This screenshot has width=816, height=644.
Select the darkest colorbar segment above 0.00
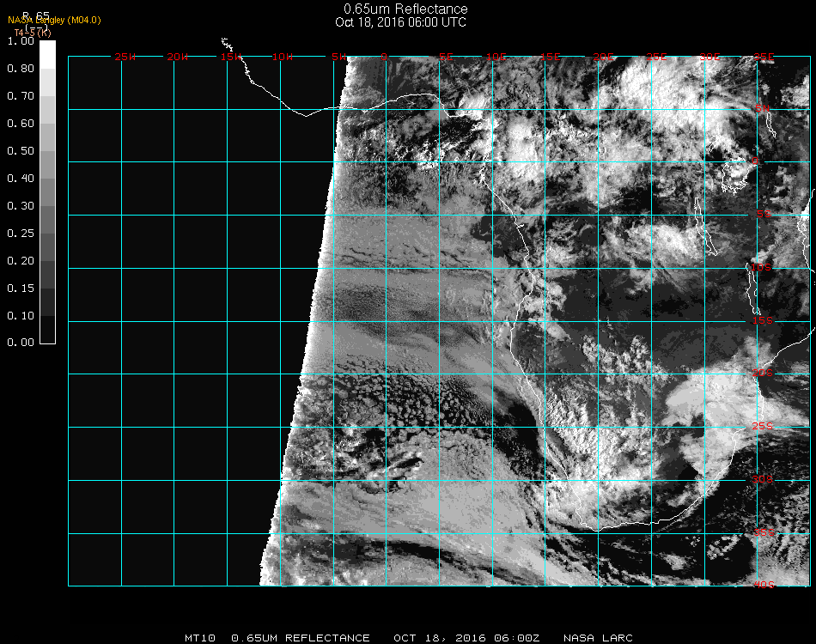pos(47,329)
